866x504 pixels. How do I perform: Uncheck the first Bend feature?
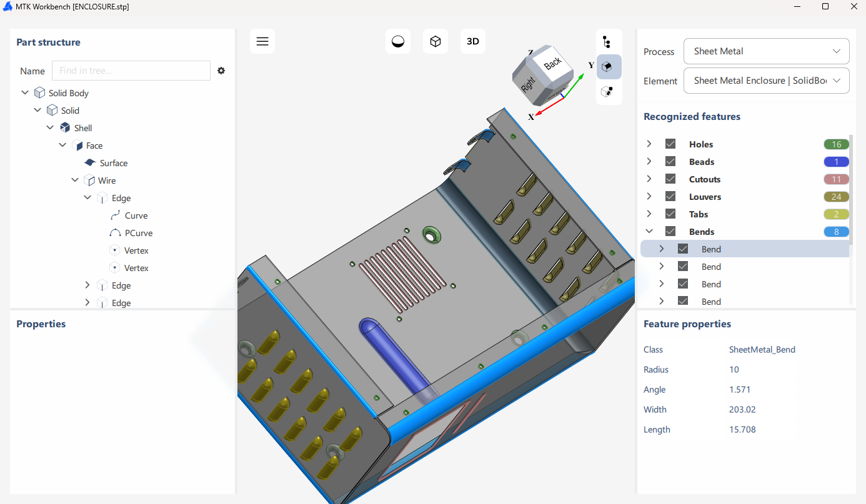coord(683,249)
